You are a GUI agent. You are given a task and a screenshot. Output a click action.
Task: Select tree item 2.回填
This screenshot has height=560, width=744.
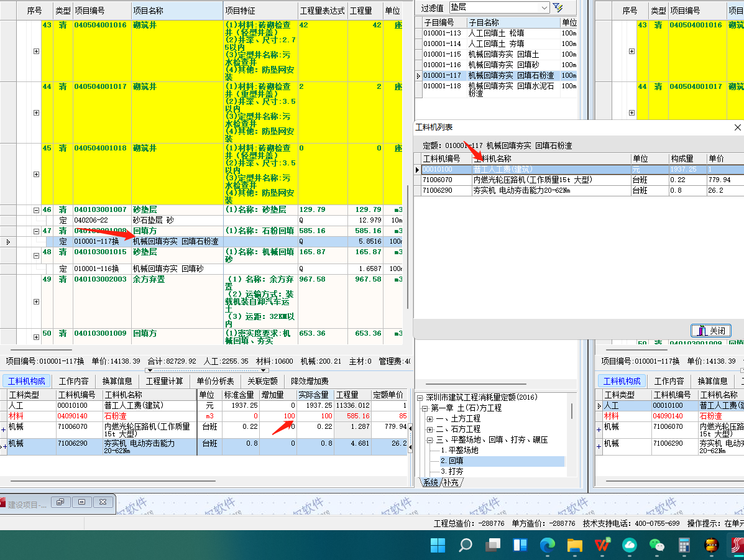click(x=452, y=461)
